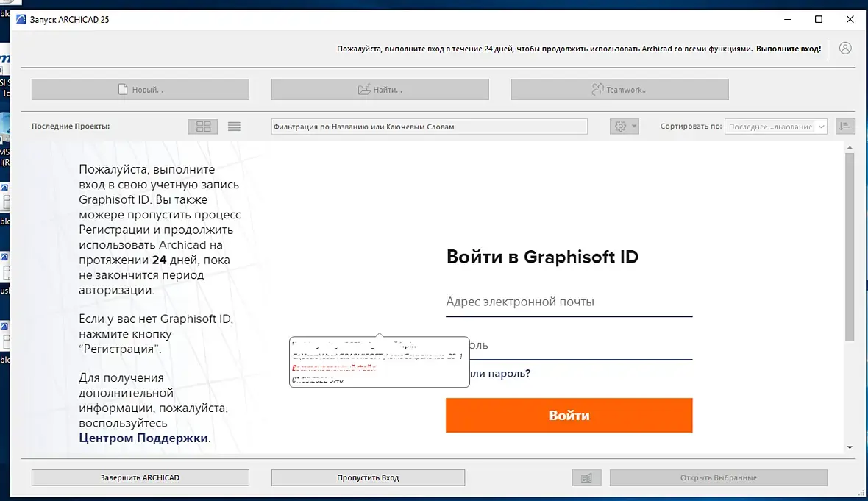Click the 'Последние Проекты:' label
This screenshot has width=868, height=501.
71,127
